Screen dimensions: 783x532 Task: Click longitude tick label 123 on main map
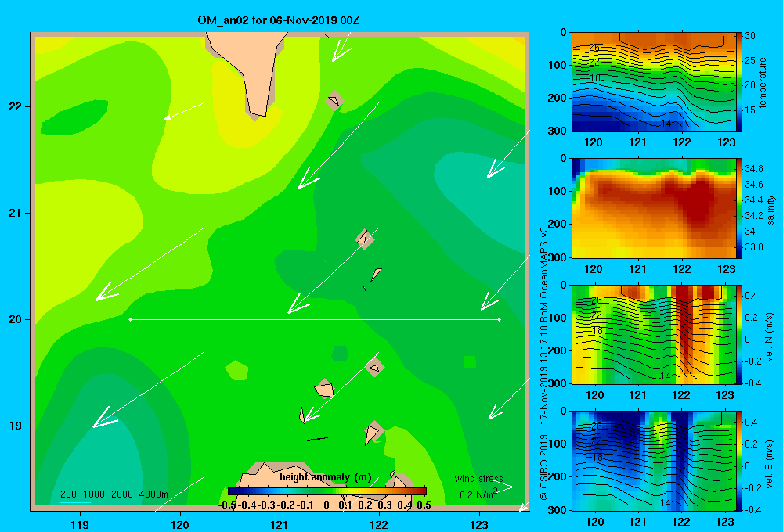pyautogui.click(x=479, y=524)
